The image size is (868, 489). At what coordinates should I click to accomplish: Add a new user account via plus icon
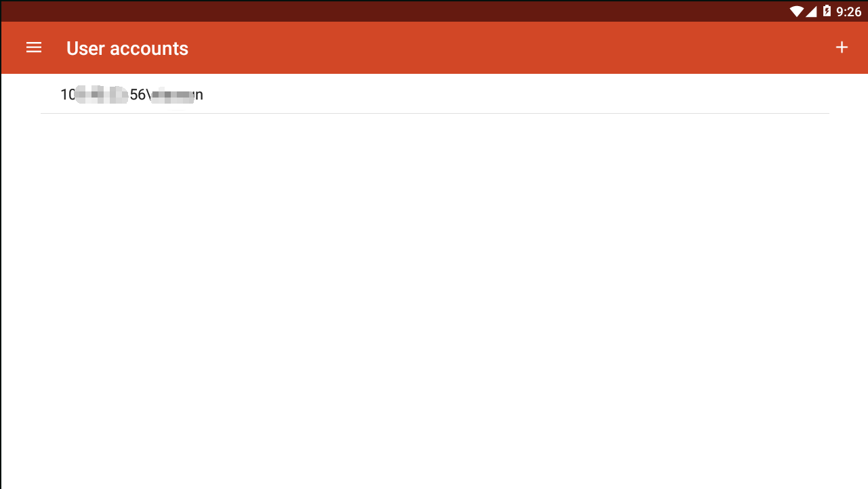[842, 47]
